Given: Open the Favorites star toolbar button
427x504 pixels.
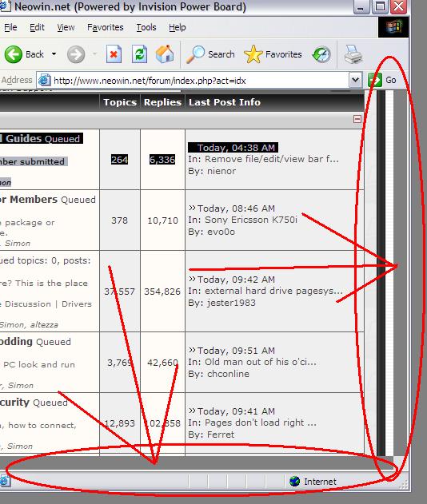Looking at the screenshot, I should coord(273,54).
